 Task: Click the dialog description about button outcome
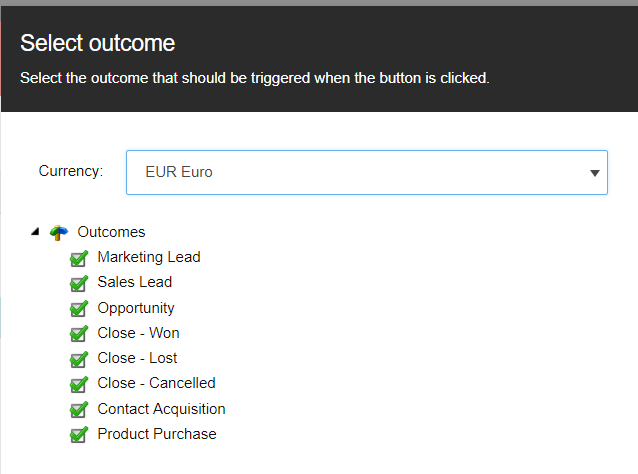[x=255, y=78]
